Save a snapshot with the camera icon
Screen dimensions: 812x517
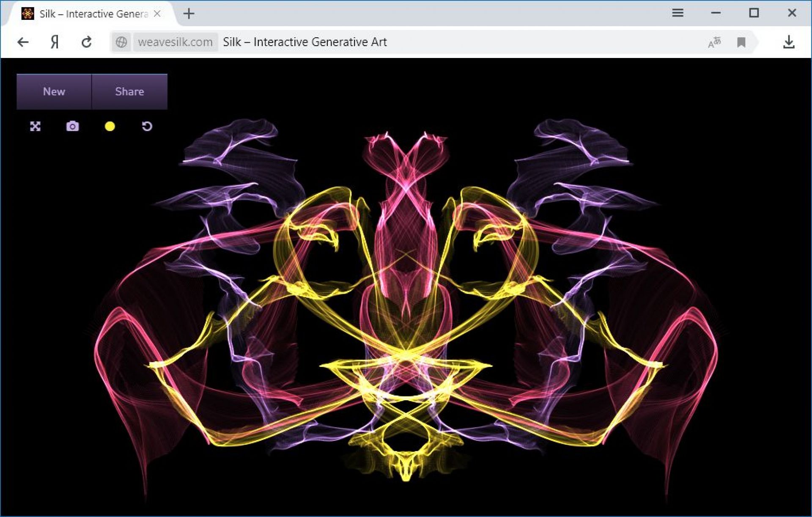tap(72, 126)
